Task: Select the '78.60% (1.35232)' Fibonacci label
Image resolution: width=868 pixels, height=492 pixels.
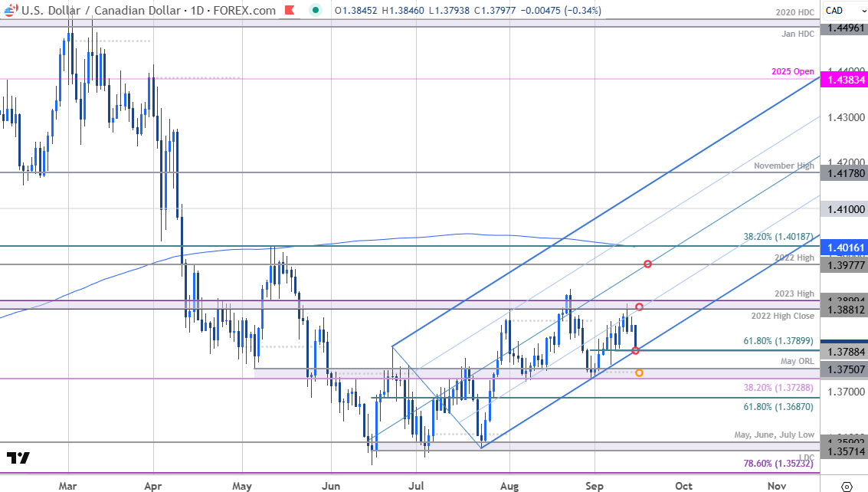Action: point(779,463)
